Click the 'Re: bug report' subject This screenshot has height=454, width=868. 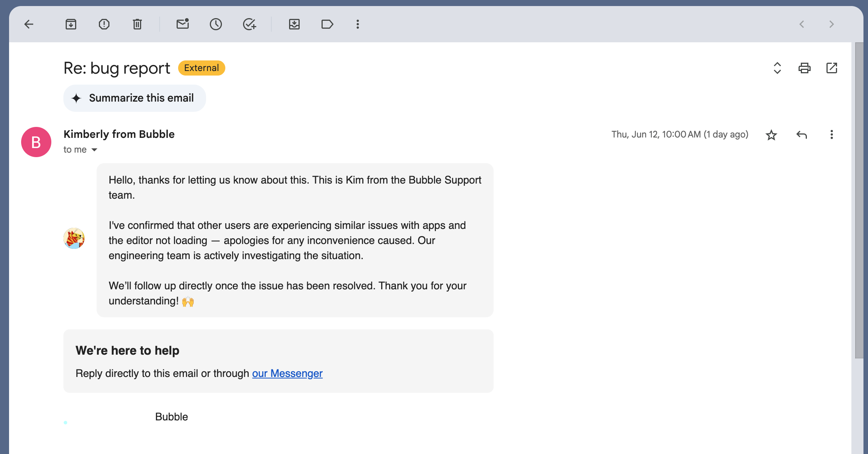(x=117, y=68)
